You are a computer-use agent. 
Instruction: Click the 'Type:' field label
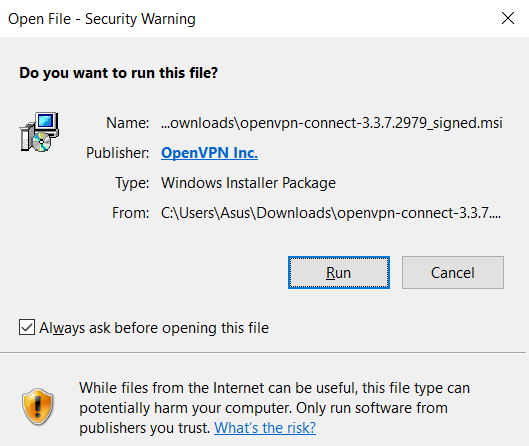(x=132, y=183)
